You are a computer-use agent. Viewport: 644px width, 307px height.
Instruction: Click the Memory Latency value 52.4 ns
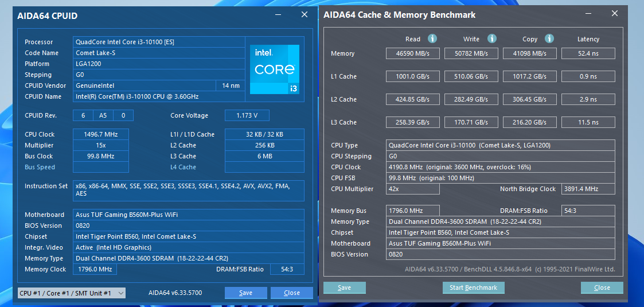click(x=588, y=53)
